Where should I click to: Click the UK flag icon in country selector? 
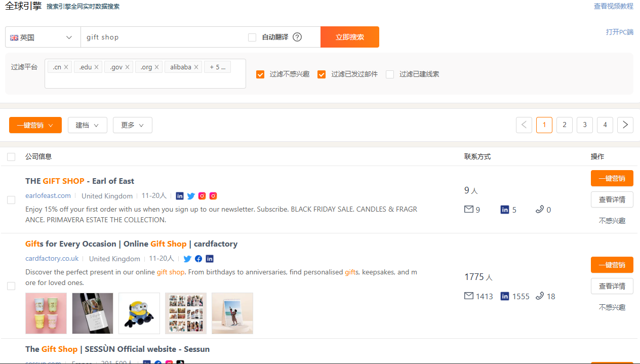tap(14, 37)
